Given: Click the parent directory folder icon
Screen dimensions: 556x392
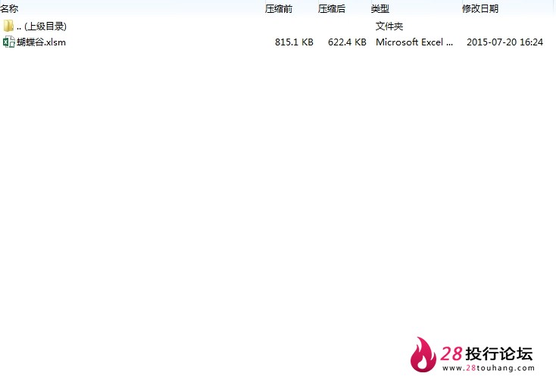Looking at the screenshot, I should point(8,26).
